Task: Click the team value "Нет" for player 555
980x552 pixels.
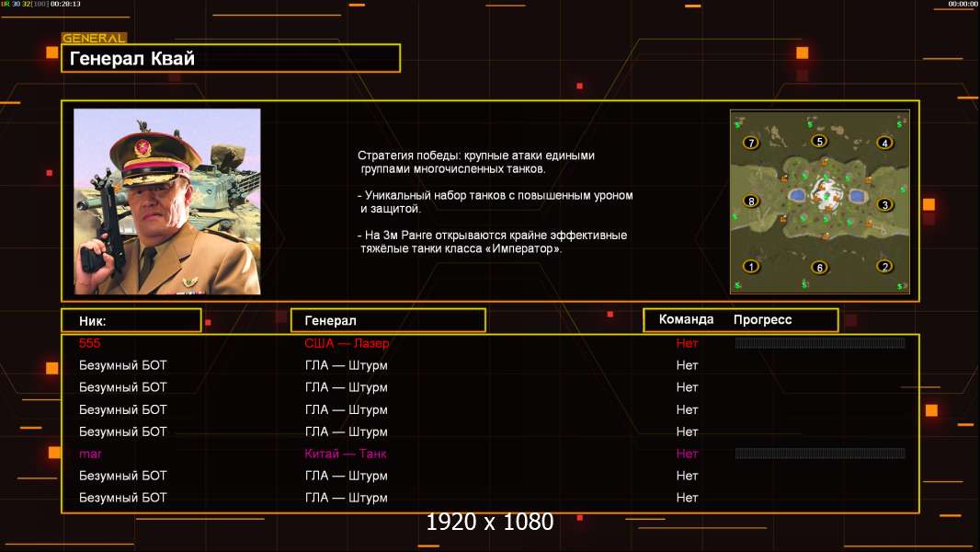Action: click(x=687, y=342)
